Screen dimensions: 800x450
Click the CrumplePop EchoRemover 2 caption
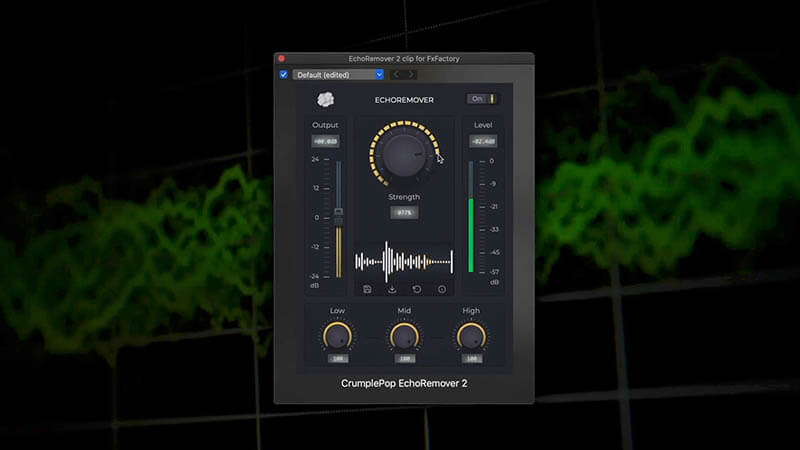click(404, 383)
